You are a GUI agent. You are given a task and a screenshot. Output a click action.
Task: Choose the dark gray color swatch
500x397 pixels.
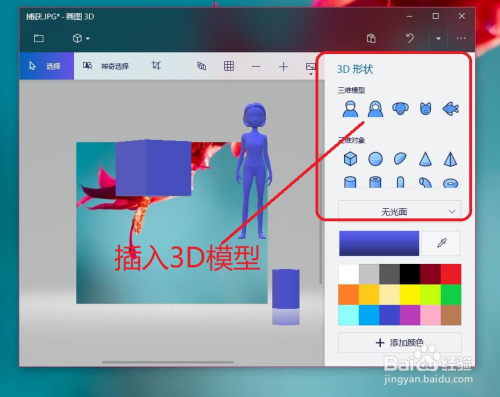(390, 274)
